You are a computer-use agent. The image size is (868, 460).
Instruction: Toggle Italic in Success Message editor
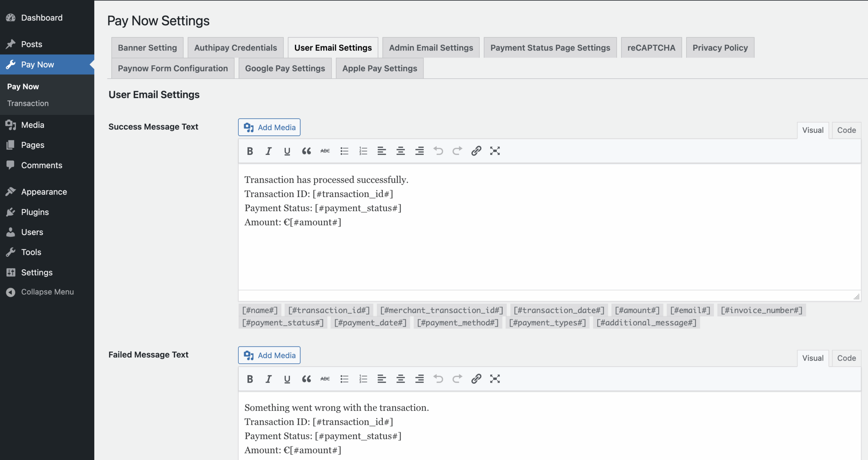click(269, 151)
